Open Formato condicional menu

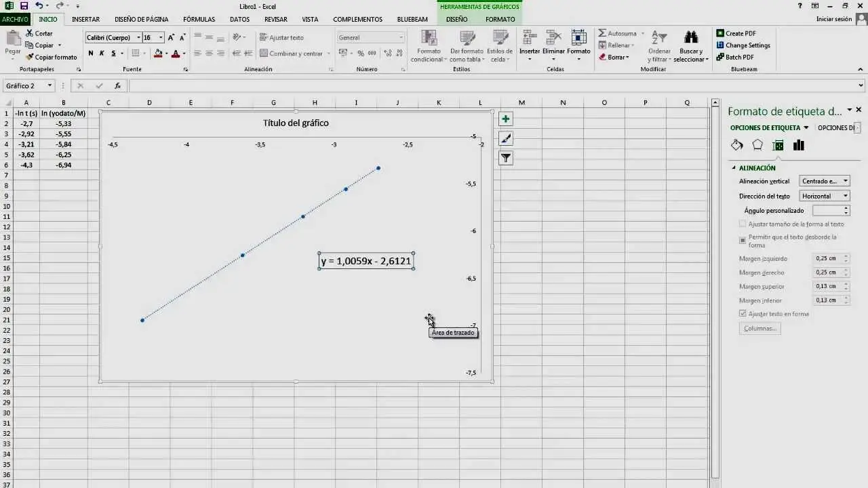[428, 47]
